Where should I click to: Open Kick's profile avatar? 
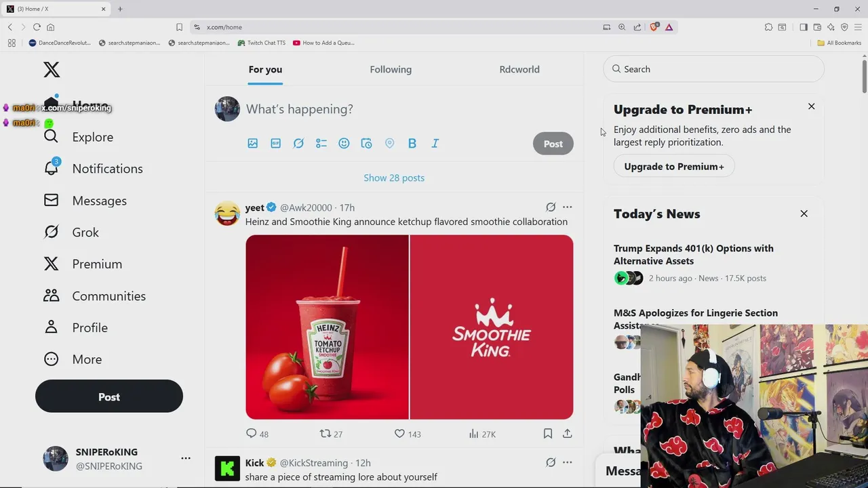click(227, 469)
